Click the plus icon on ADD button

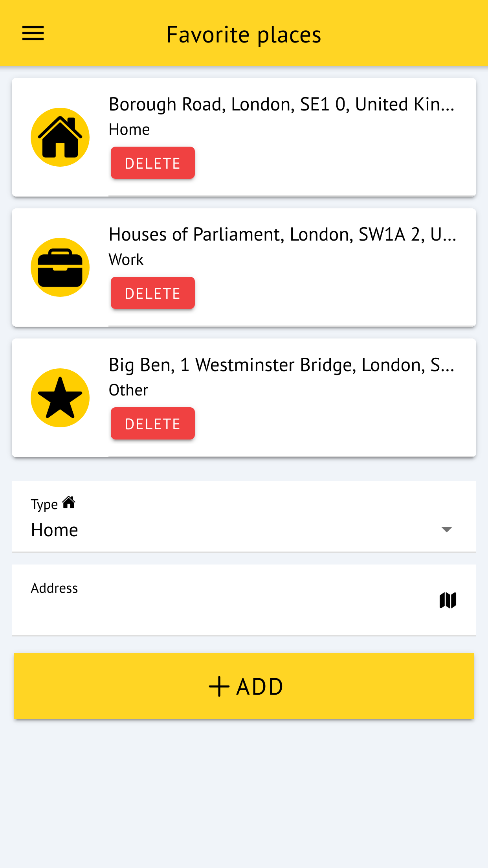pyautogui.click(x=219, y=686)
